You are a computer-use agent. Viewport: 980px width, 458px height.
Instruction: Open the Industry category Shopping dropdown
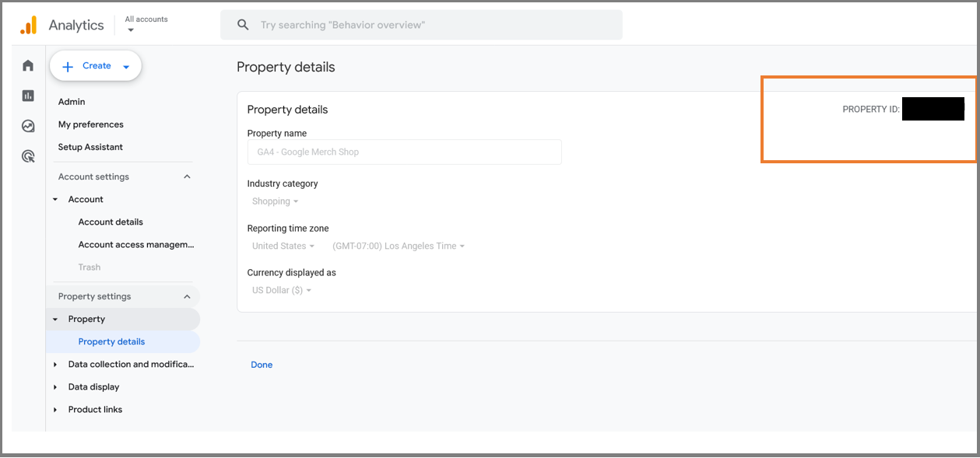point(276,201)
